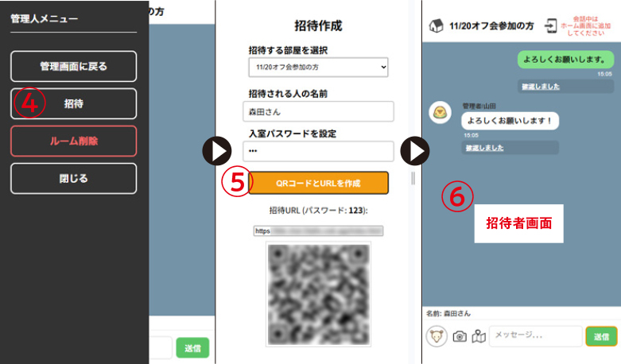Click 閉じる to close admin menu
Viewport: 621px width, 364px height.
click(x=74, y=179)
